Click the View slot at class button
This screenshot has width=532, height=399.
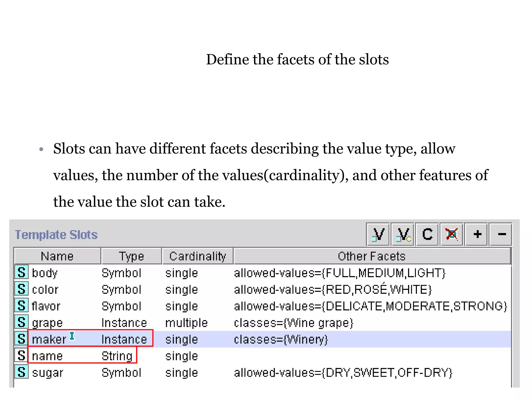402,234
